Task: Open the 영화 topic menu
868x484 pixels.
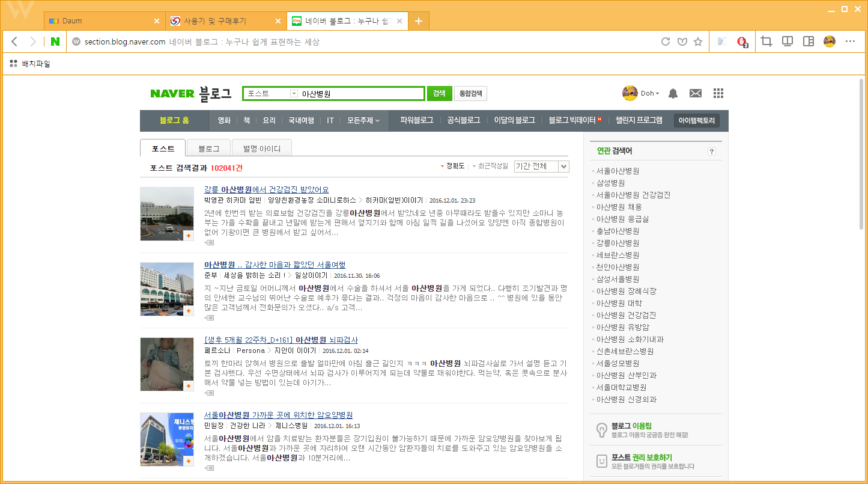Action: pyautogui.click(x=224, y=120)
